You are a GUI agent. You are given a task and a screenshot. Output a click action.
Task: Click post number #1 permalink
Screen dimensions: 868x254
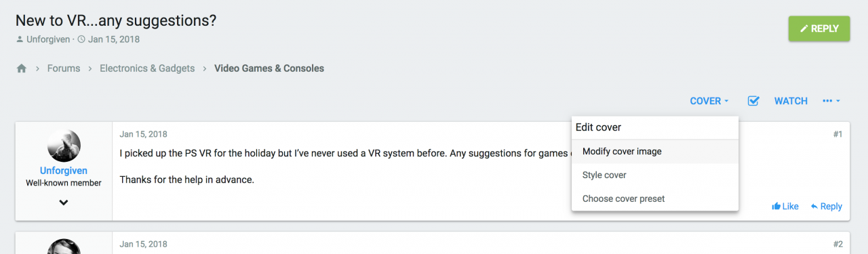click(x=837, y=134)
